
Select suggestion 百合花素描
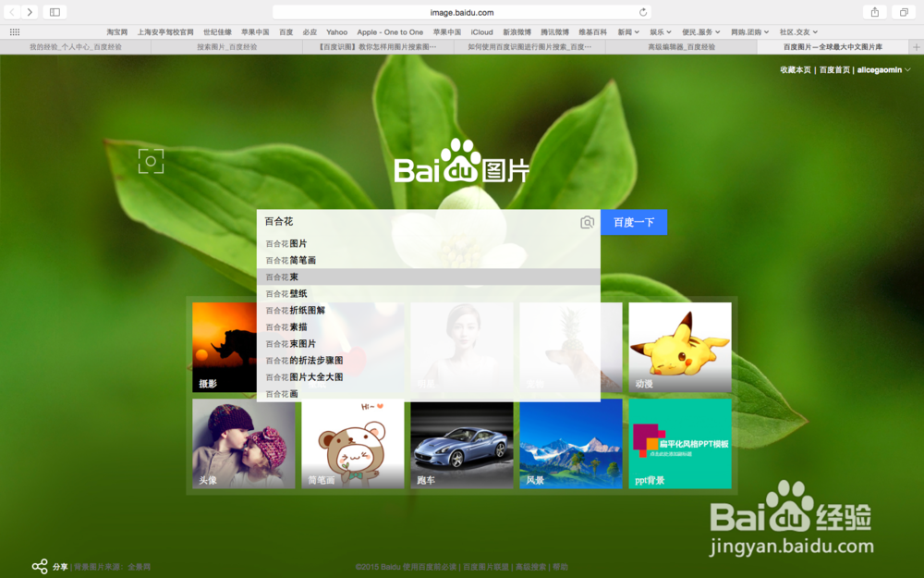tap(429, 326)
